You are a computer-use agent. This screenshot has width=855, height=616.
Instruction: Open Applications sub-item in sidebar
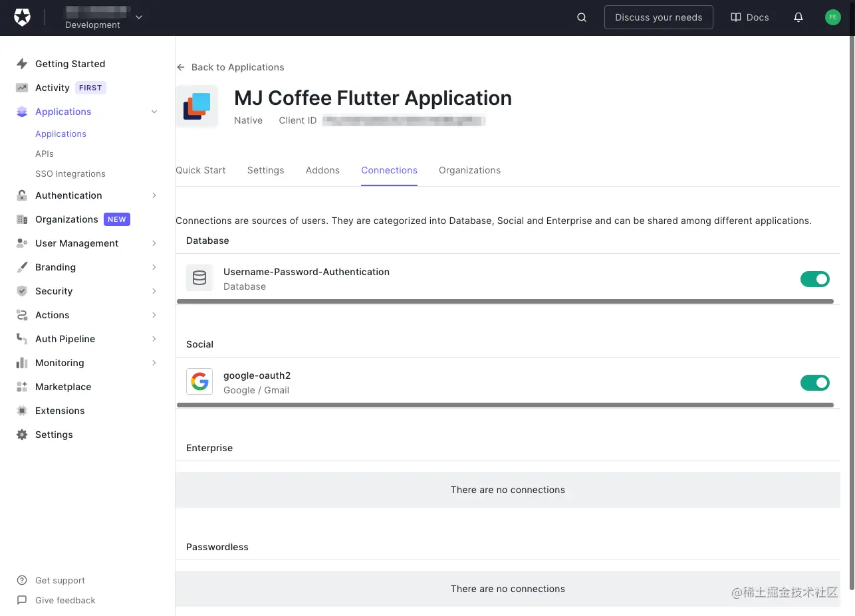[61, 134]
